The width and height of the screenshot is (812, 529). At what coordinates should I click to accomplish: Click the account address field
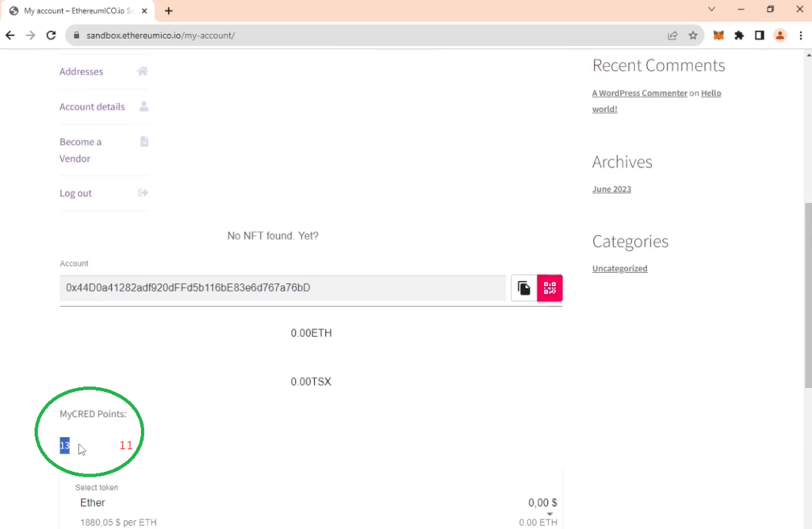tap(282, 288)
